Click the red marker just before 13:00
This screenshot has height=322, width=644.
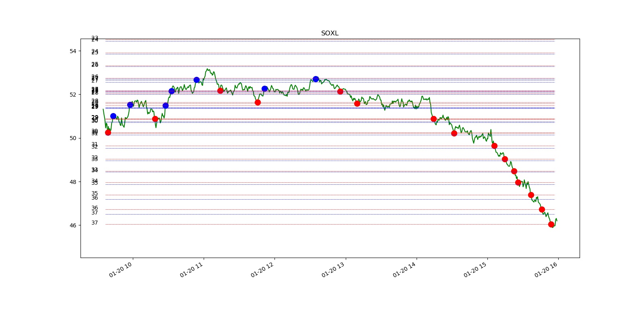[x=340, y=91]
